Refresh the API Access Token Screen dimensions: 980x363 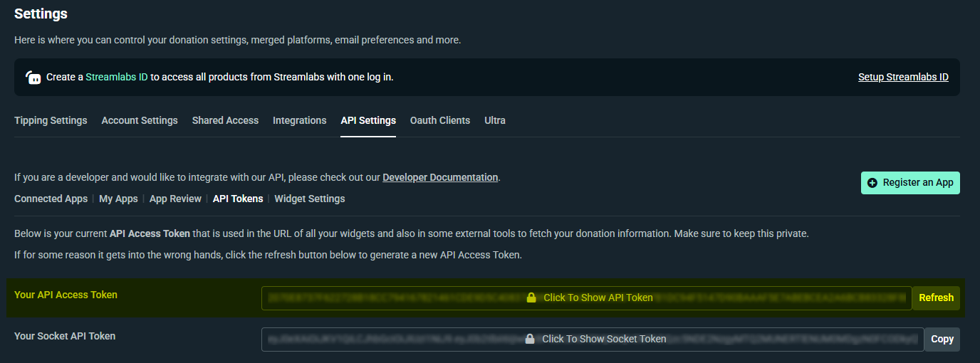936,298
